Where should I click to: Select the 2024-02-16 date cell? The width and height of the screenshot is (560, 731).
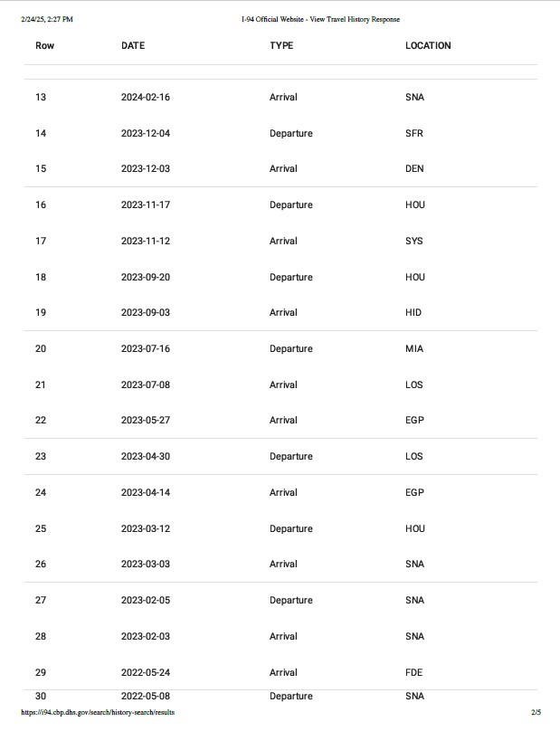point(146,97)
